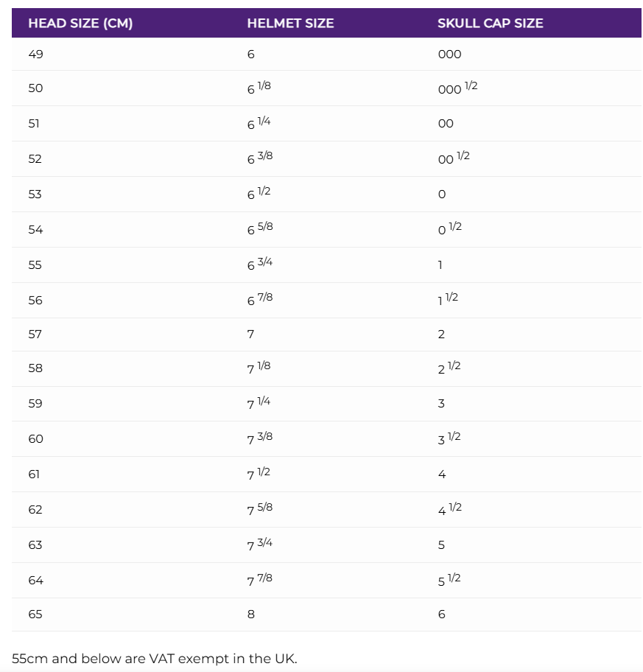
Task: Select the head size 55 cell
Action: (35, 265)
